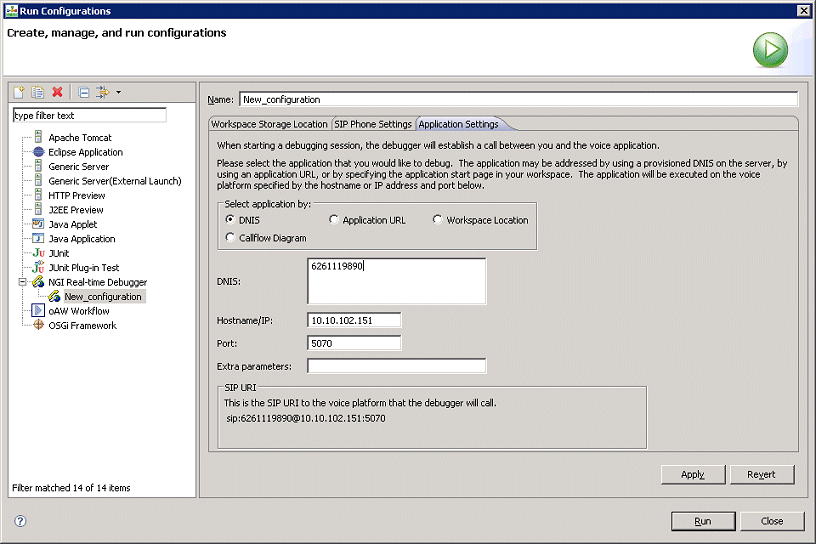Viewport: 816px width, 544px height.
Task: Click the Generic Server icon
Action: click(x=39, y=166)
